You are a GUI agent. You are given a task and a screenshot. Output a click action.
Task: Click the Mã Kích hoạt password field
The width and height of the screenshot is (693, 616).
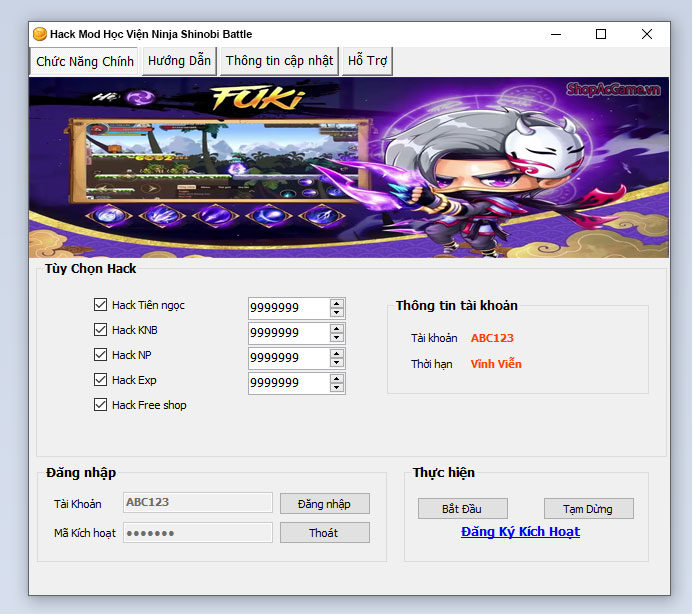pyautogui.click(x=197, y=533)
